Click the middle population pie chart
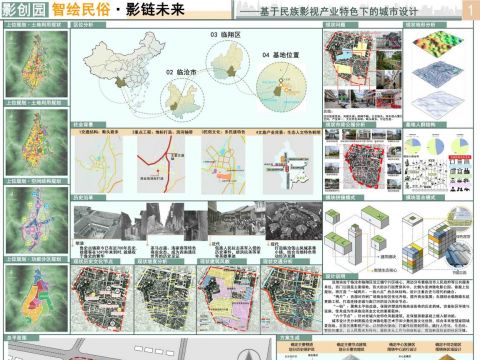This screenshot has width=480, height=360. click(x=436, y=146)
